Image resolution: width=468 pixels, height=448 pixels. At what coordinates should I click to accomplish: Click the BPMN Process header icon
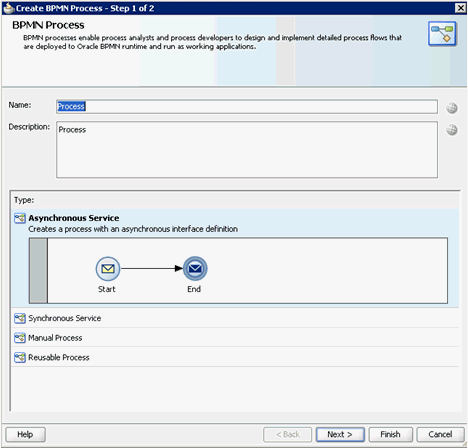442,34
